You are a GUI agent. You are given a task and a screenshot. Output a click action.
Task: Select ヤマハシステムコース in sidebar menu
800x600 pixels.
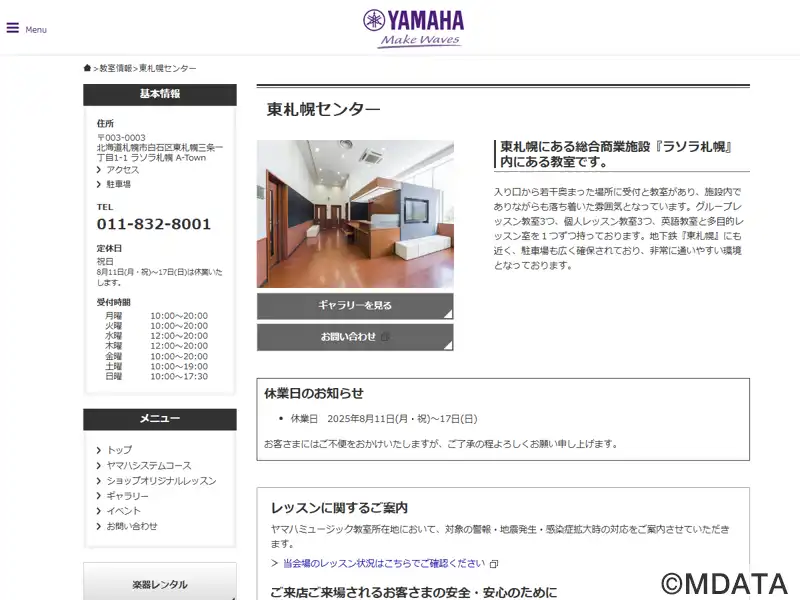pyautogui.click(x=149, y=465)
